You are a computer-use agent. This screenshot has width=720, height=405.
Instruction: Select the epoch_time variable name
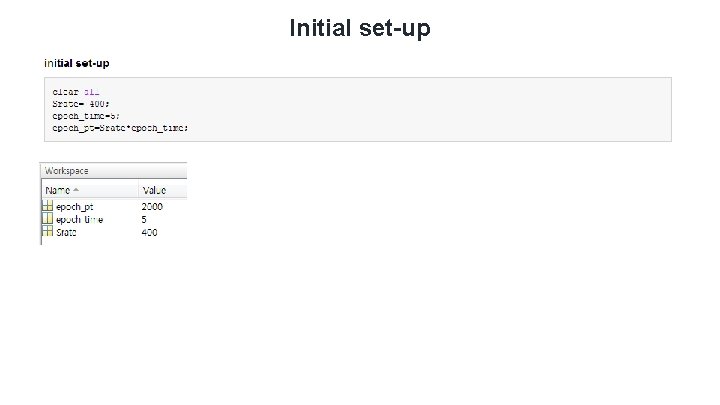[x=79, y=219]
